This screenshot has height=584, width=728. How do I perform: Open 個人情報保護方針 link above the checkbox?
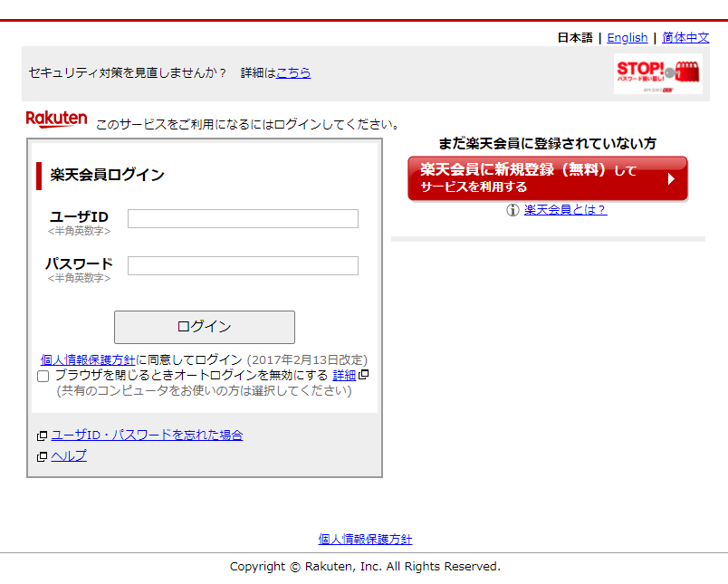point(88,359)
